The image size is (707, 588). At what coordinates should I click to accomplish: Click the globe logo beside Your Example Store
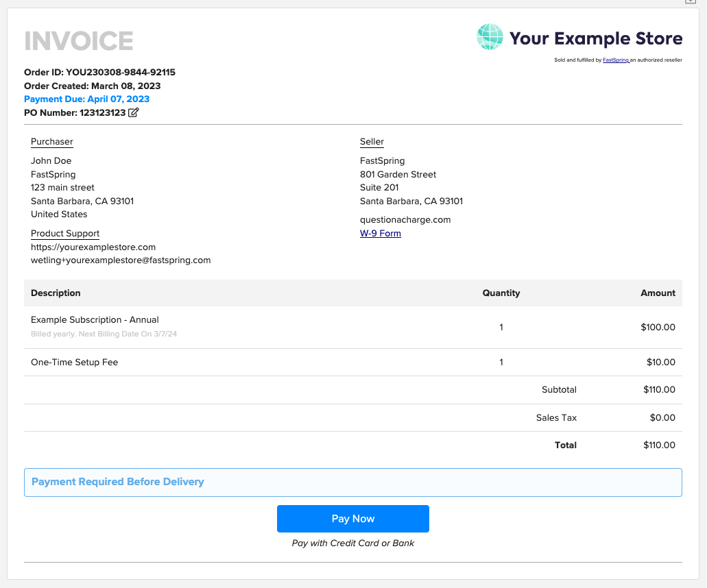(489, 38)
